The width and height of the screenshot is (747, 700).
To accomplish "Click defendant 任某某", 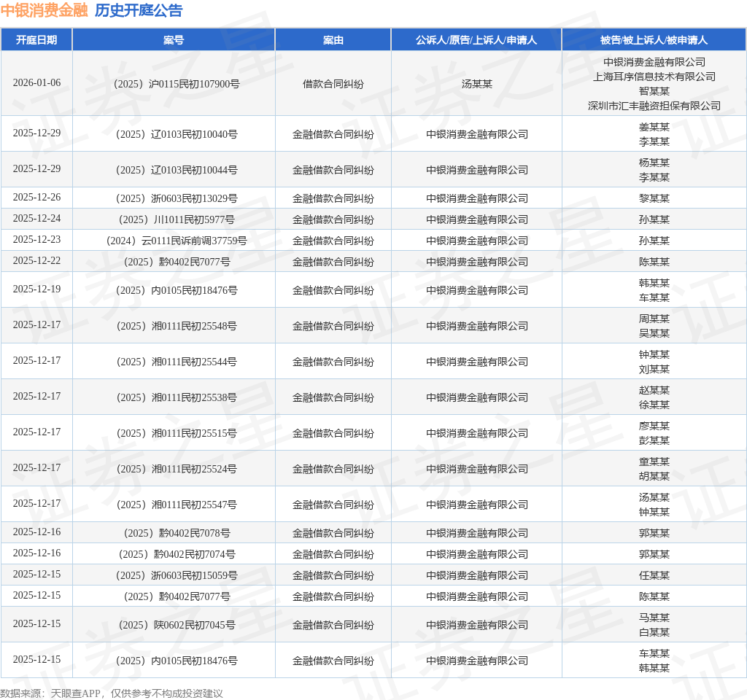I will point(654,576).
